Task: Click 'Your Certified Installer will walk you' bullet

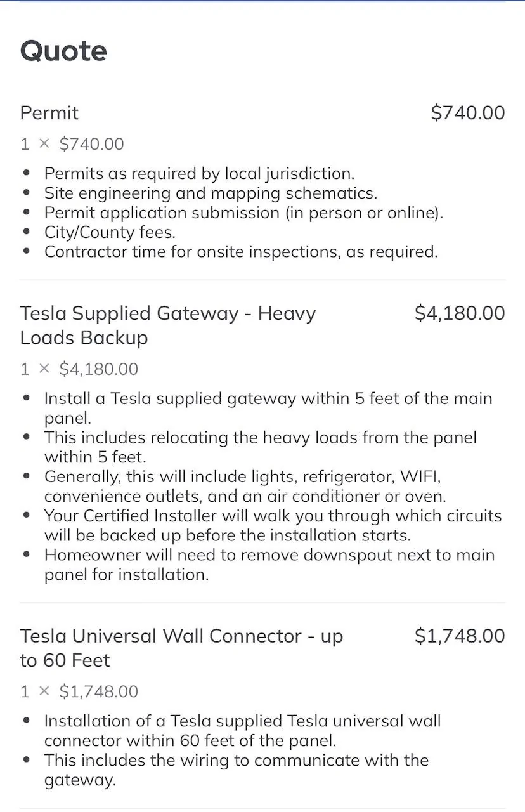Action: 273,525
